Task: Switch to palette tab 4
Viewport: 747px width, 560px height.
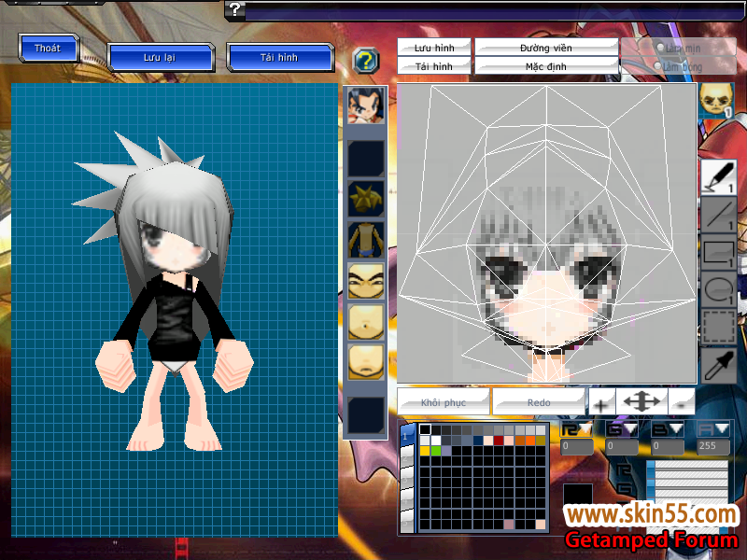Action: (406, 501)
